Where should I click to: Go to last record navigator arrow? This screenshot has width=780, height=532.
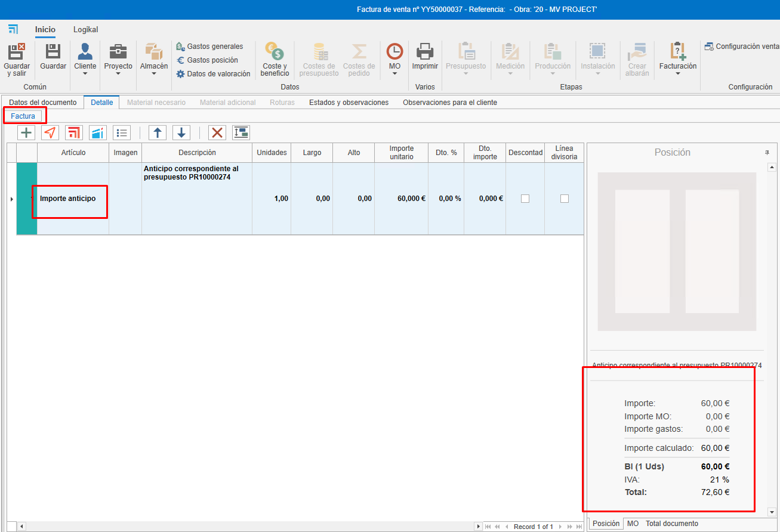point(579,527)
